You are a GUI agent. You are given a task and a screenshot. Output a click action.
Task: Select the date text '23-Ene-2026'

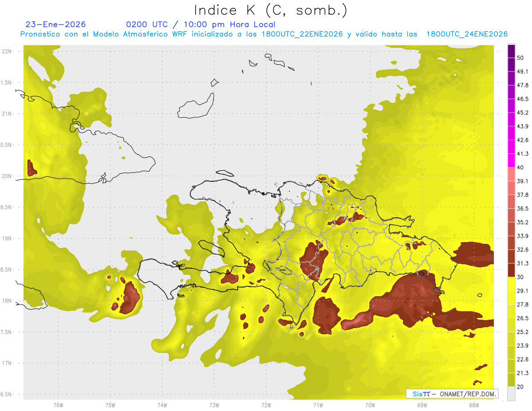coord(55,24)
